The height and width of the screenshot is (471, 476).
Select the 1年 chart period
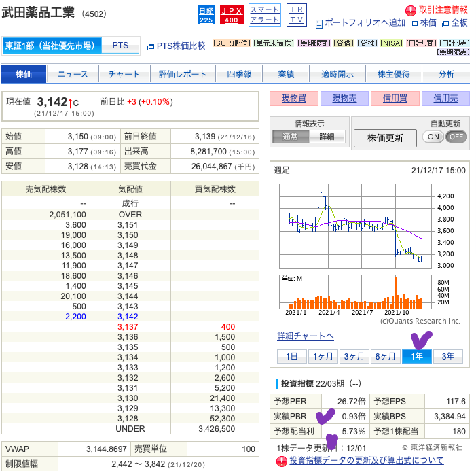tap(416, 356)
